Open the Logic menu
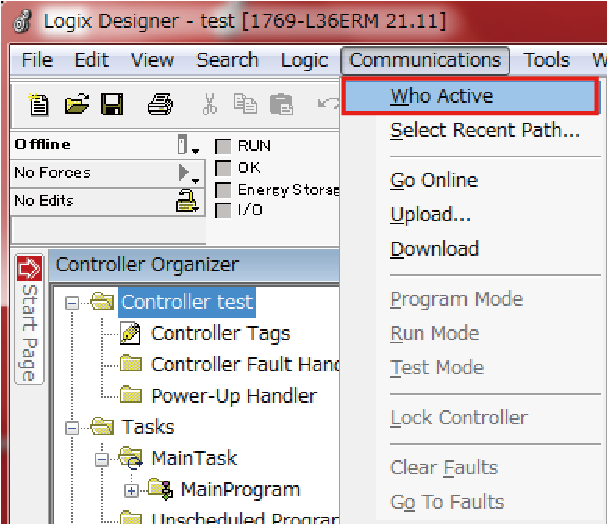 coord(304,60)
